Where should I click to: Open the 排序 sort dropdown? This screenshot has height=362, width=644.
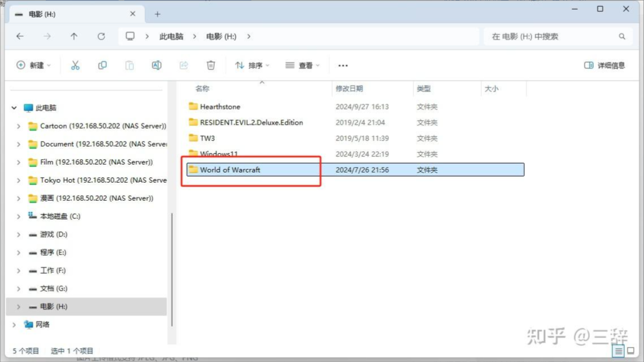(x=252, y=66)
